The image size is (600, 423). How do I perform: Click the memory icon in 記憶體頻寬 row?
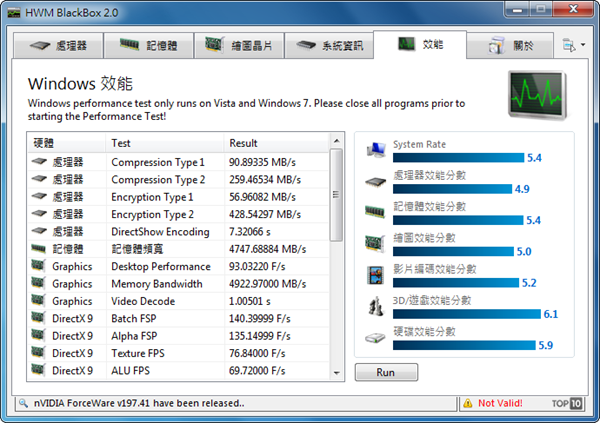pyautogui.click(x=39, y=249)
